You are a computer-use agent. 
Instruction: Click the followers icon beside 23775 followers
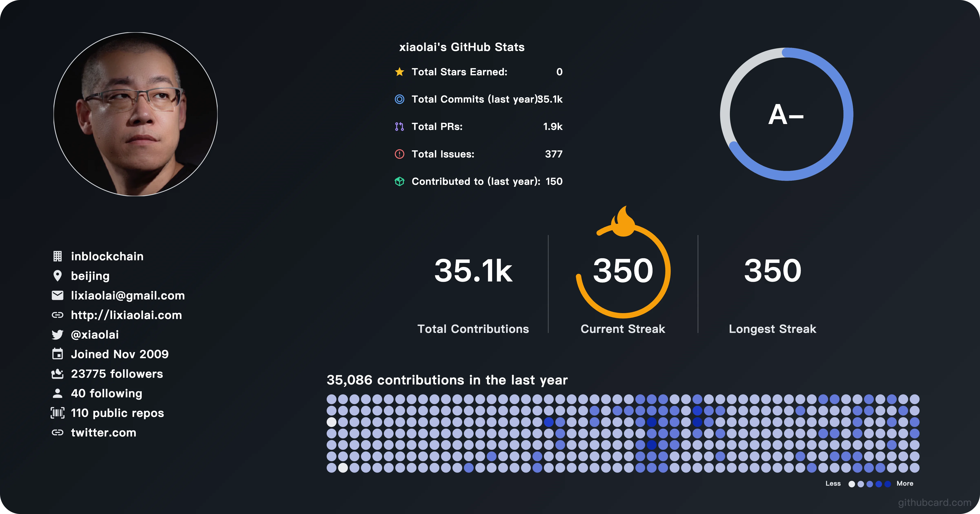coord(57,374)
